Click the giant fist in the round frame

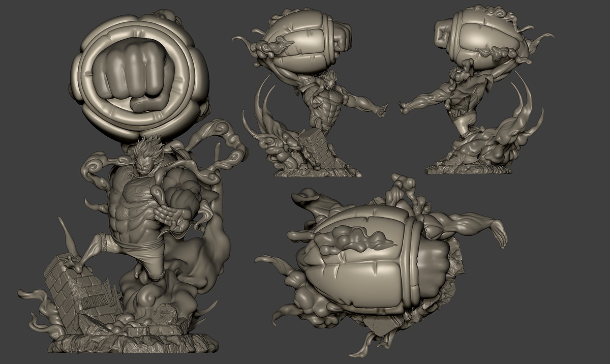[134, 76]
